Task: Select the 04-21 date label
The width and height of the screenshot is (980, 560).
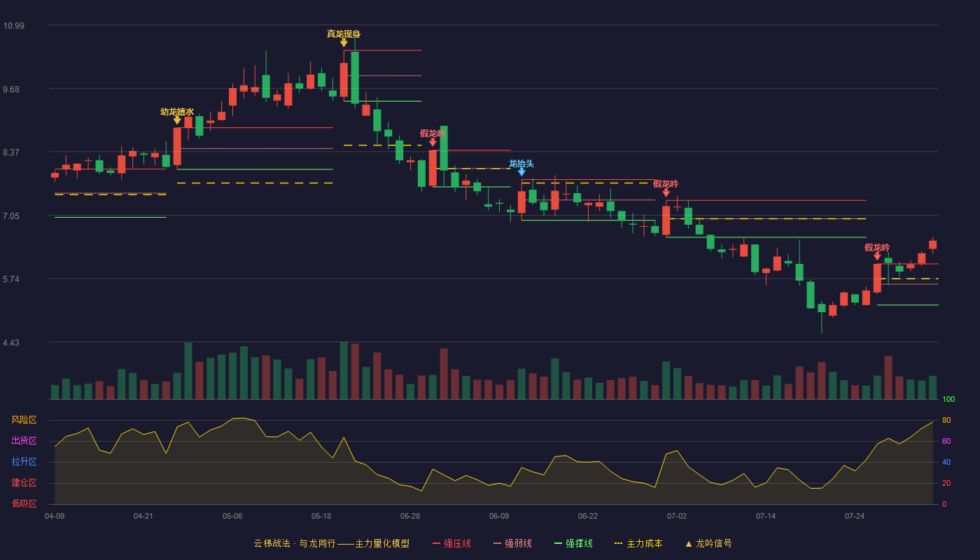Action: [x=143, y=516]
